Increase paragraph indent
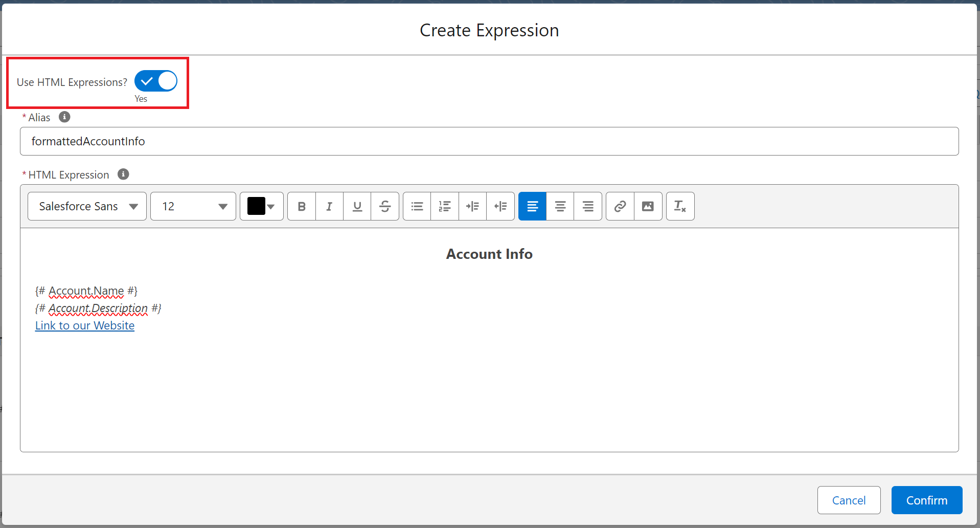Screen dimensions: 980x528 point(472,206)
